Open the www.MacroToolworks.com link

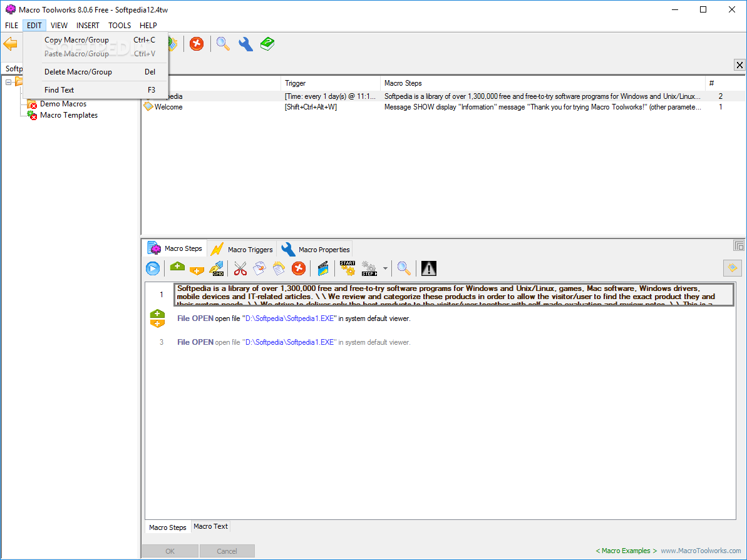click(x=701, y=551)
